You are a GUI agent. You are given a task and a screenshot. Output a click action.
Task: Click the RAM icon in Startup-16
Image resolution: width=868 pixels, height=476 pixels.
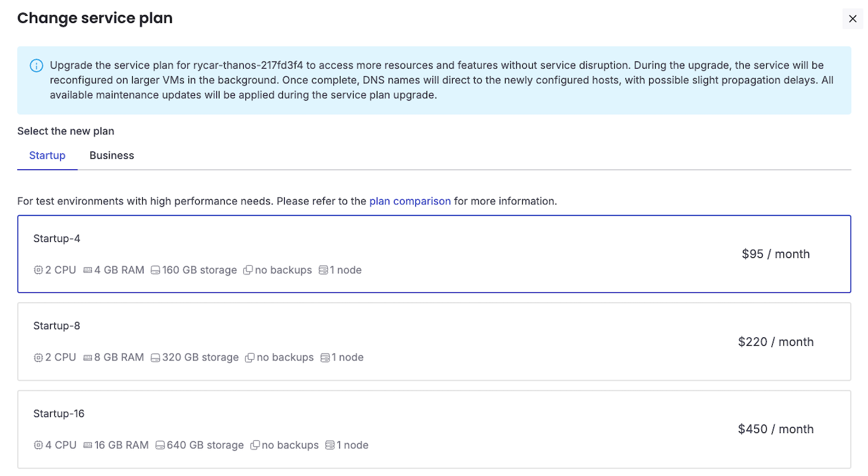tap(87, 445)
